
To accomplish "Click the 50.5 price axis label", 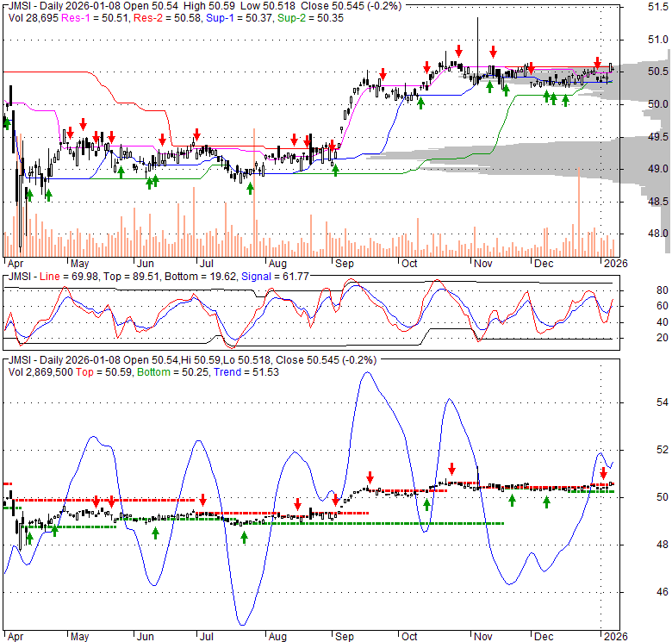I will click(658, 72).
